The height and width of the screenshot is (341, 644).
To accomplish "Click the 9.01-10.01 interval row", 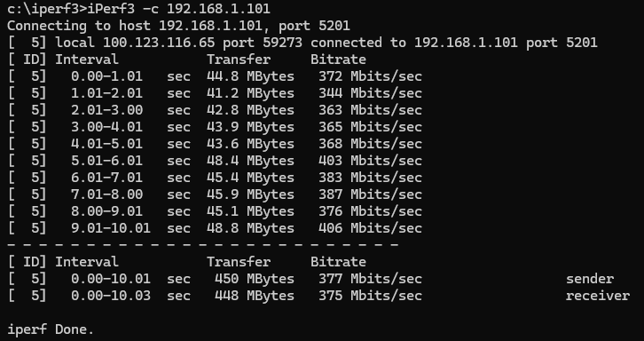I will click(215, 228).
